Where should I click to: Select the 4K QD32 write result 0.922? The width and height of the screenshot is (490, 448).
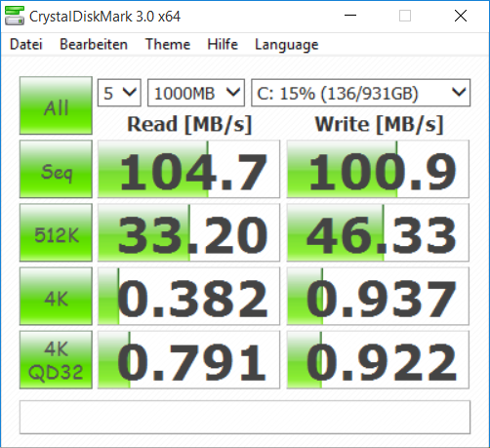click(378, 359)
